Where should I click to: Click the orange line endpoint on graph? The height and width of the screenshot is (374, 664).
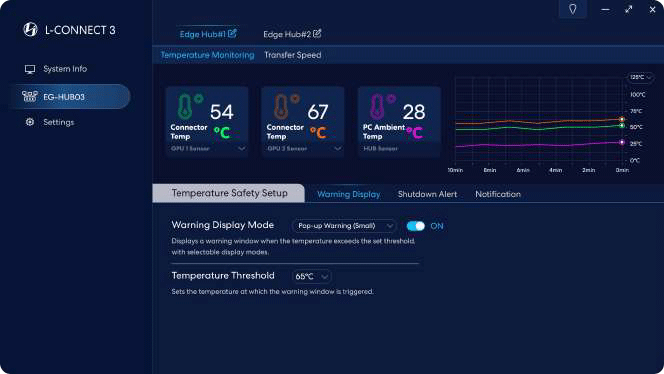click(622, 119)
